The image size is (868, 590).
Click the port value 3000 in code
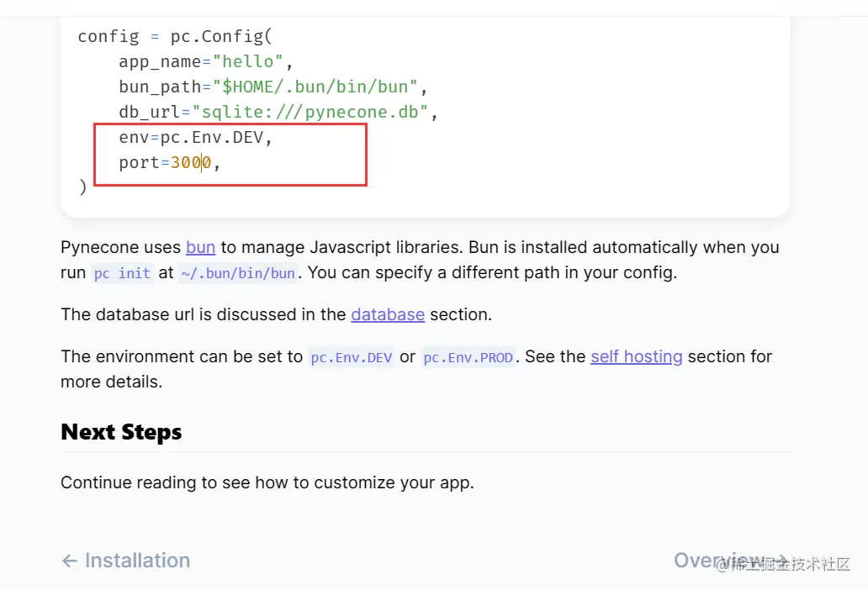[x=191, y=162]
